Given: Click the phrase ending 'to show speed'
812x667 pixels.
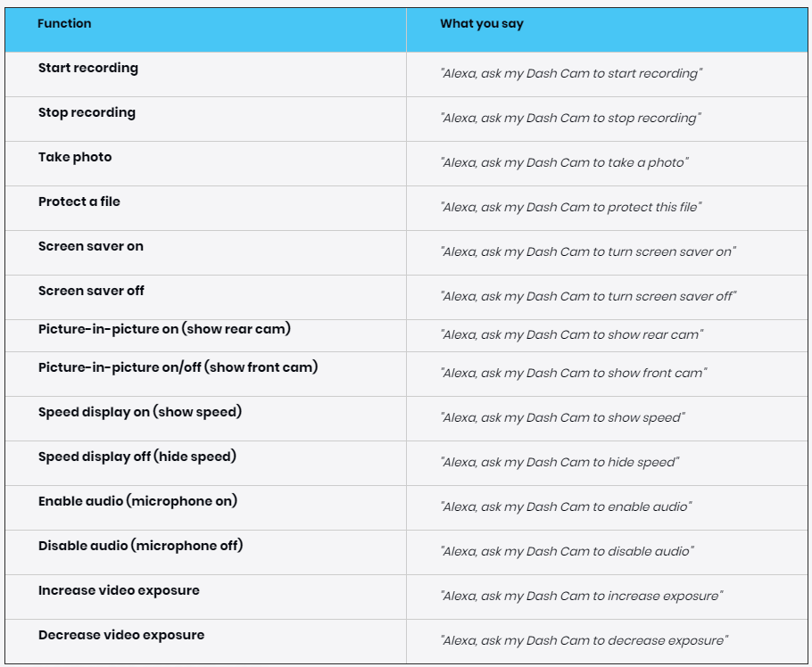Looking at the screenshot, I should [563, 417].
